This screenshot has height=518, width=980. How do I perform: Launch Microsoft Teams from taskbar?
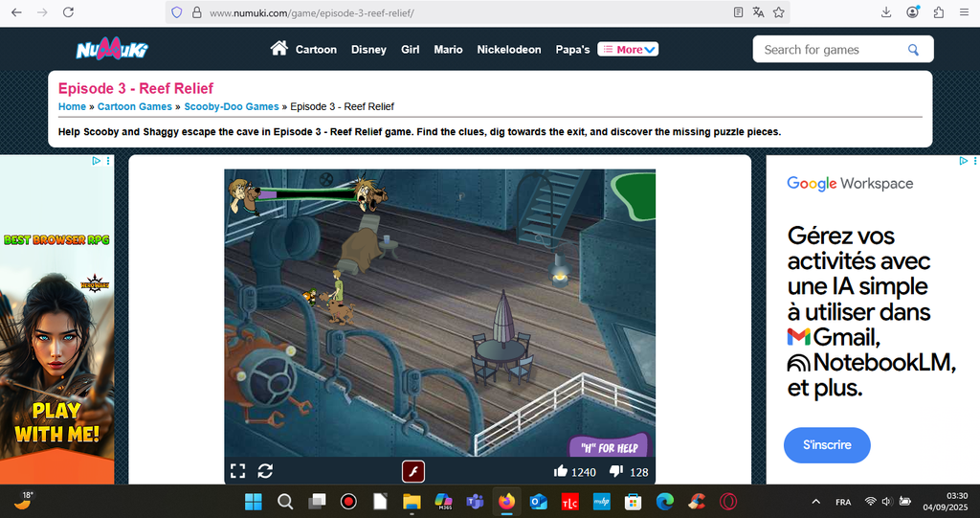click(475, 502)
